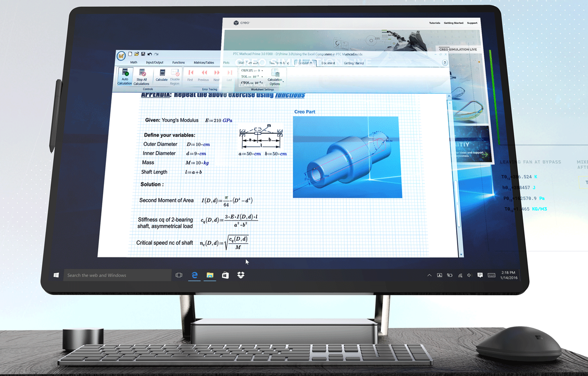Viewport: 588px width, 376px height.
Task: Click the Disable Region toggle
Action: point(175,76)
